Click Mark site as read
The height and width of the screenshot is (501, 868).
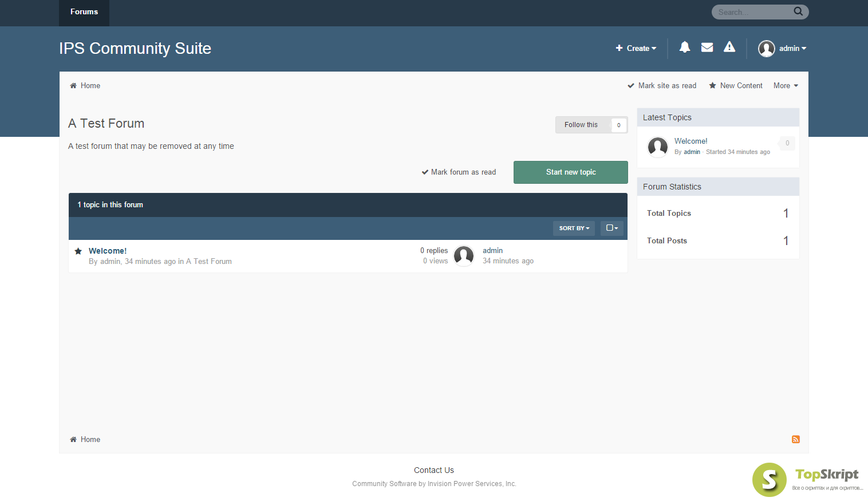tap(662, 86)
